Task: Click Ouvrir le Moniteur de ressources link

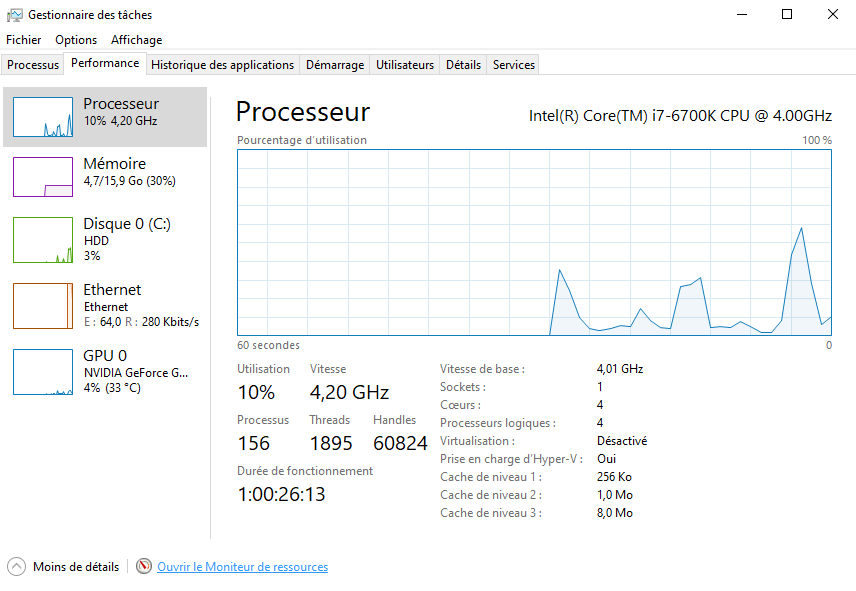Action: click(242, 567)
